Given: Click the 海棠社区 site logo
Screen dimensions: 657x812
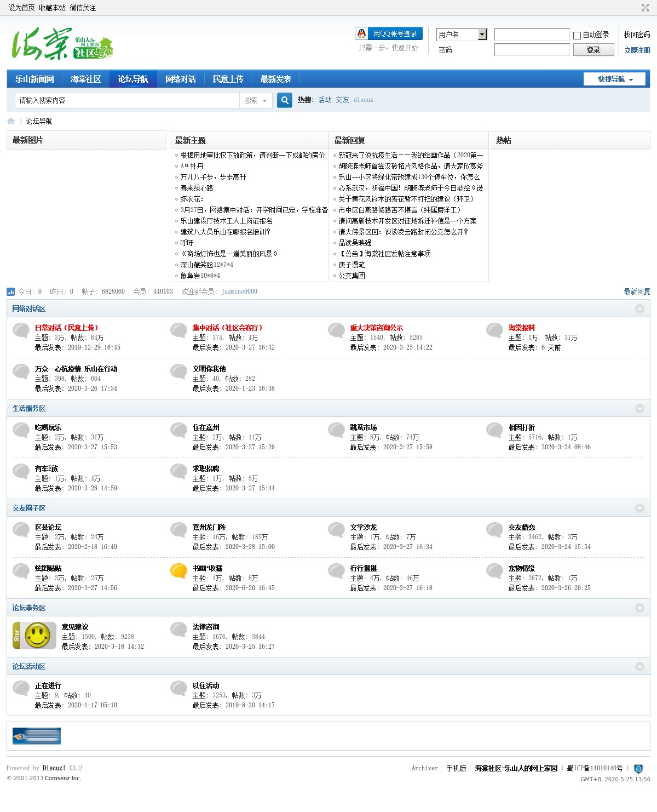Looking at the screenshot, I should tap(62, 44).
